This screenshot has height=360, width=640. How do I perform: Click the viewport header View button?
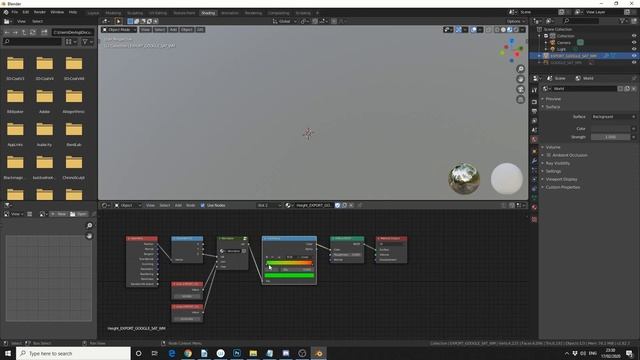(145, 30)
